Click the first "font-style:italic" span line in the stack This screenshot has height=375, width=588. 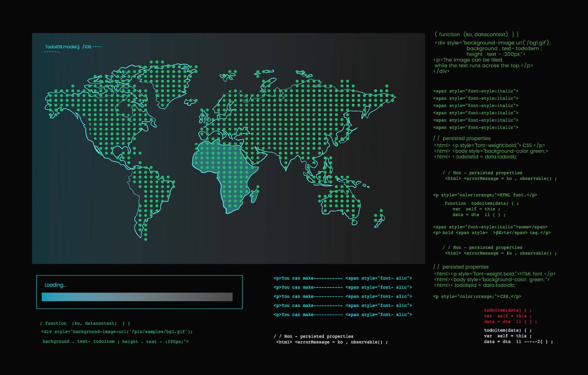click(x=475, y=91)
